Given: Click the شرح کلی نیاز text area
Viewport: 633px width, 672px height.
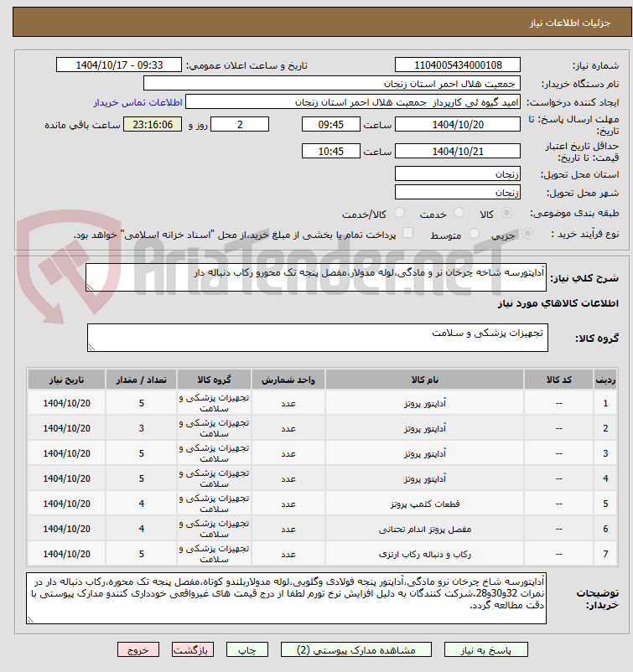Looking at the screenshot, I should (x=316, y=277).
